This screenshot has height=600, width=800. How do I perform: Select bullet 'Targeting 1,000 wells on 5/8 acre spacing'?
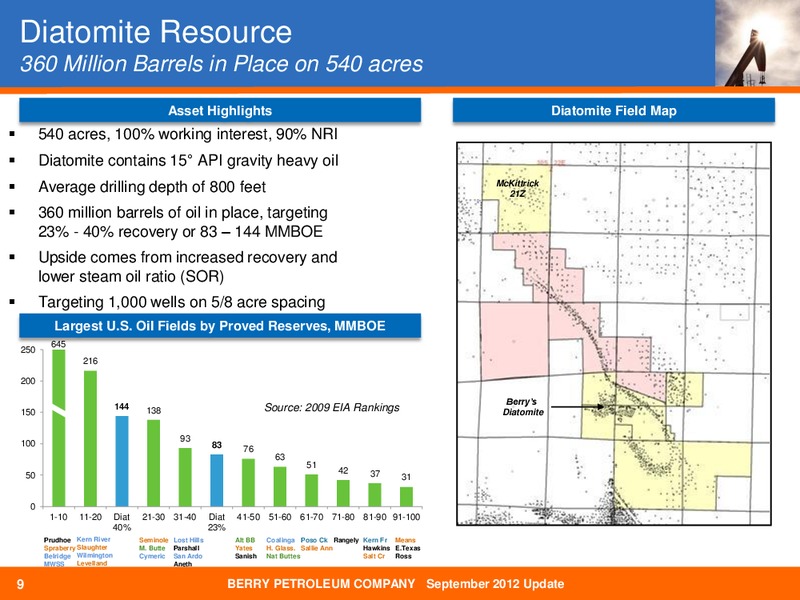[x=182, y=302]
